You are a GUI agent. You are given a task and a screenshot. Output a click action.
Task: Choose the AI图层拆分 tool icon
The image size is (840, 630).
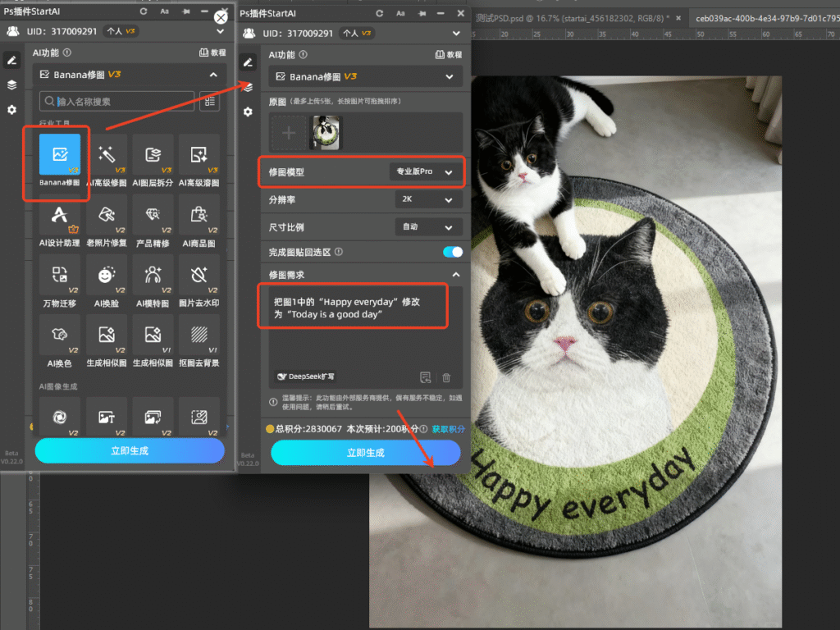(x=153, y=156)
